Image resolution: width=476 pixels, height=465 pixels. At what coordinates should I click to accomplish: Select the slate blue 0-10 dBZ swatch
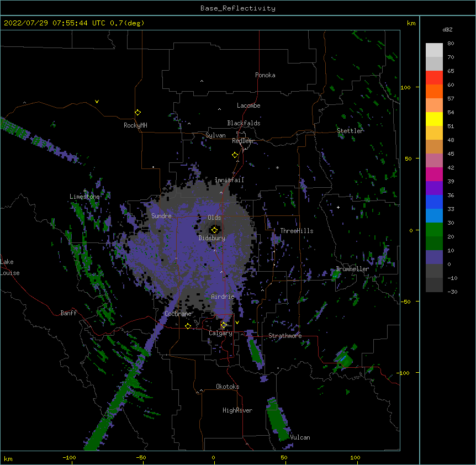click(434, 257)
